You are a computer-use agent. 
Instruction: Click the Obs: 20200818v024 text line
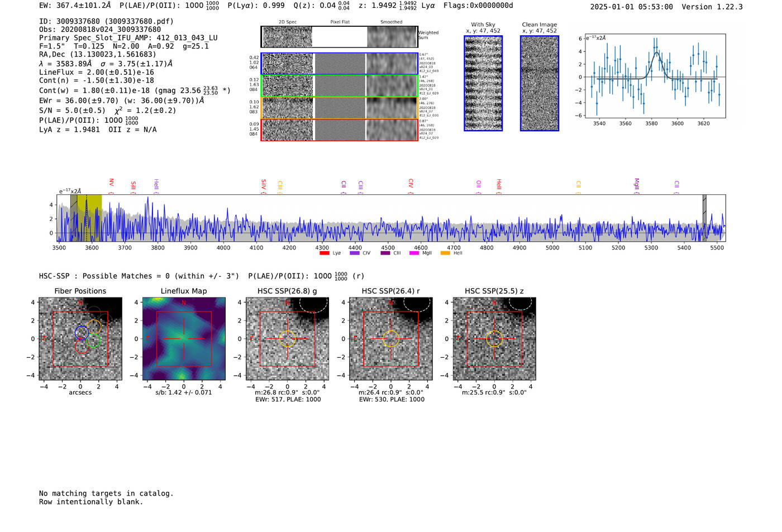coord(100,30)
